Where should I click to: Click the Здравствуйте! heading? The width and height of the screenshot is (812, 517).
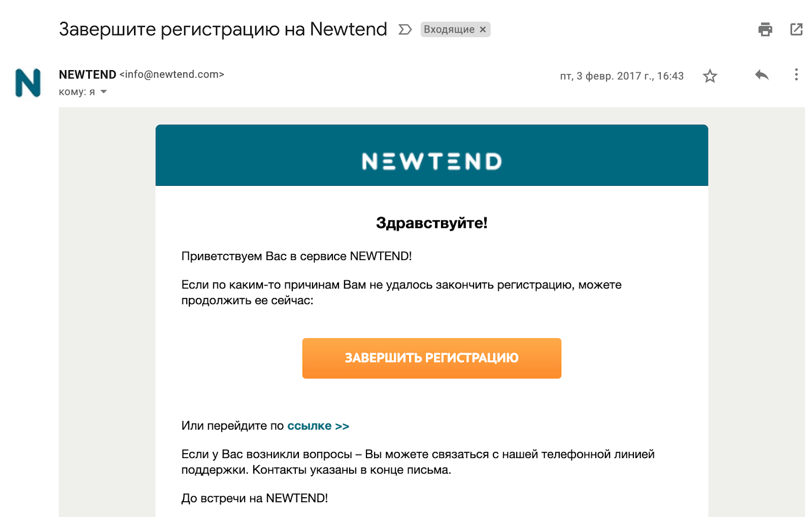coord(432,223)
